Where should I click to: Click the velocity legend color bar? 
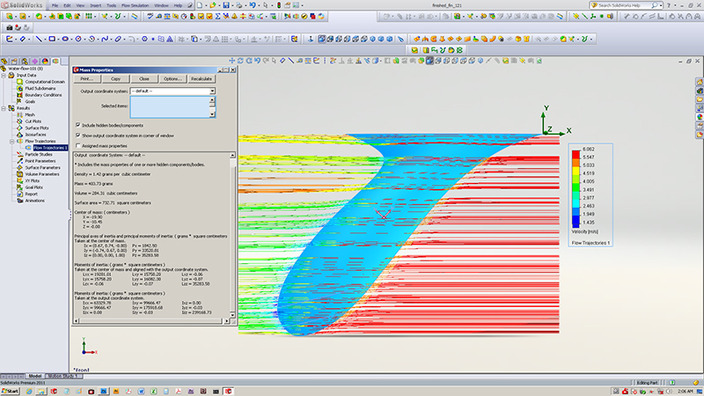[576, 189]
